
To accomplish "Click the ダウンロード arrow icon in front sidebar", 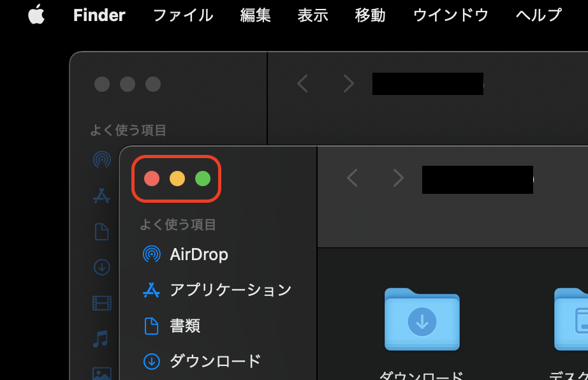I will point(152,362).
